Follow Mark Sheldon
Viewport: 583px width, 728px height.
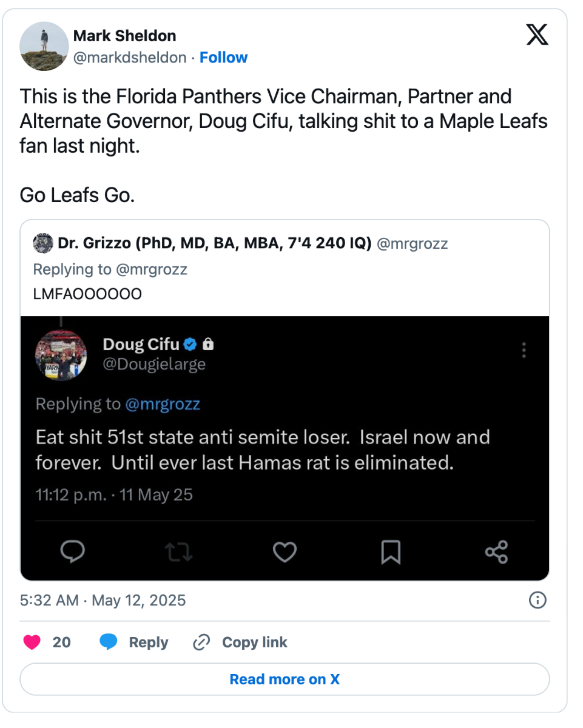point(223,58)
